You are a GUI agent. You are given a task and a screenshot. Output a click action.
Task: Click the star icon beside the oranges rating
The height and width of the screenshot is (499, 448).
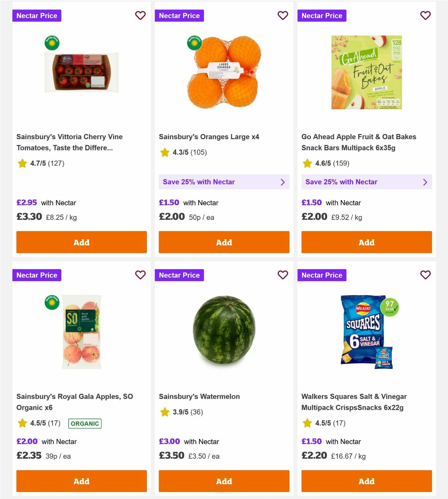tap(165, 152)
